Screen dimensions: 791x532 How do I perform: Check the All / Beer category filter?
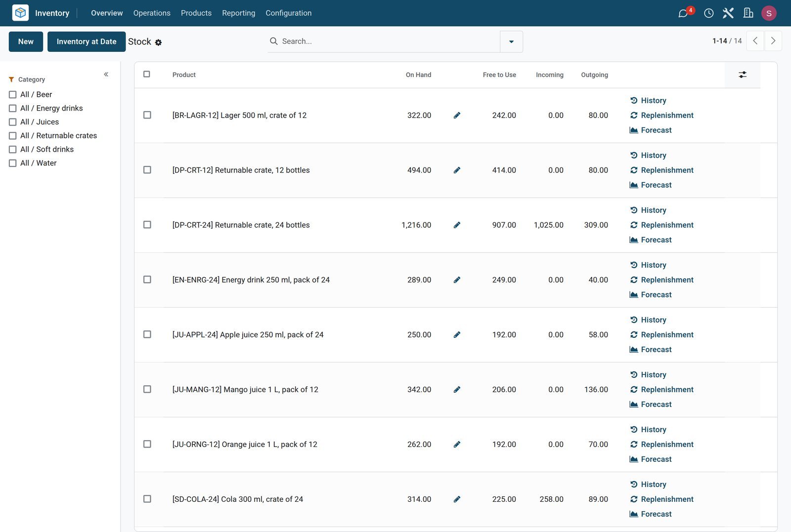[13, 95]
